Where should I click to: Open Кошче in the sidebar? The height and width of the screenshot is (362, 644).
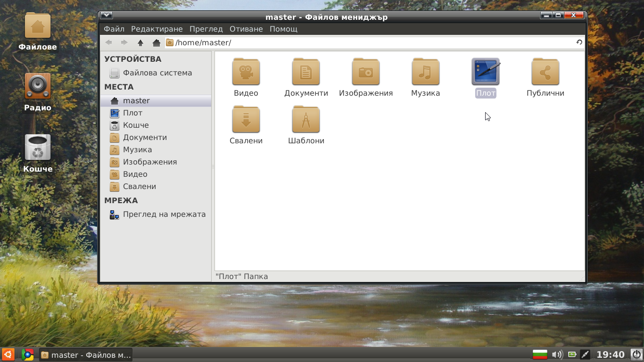tap(156, 125)
